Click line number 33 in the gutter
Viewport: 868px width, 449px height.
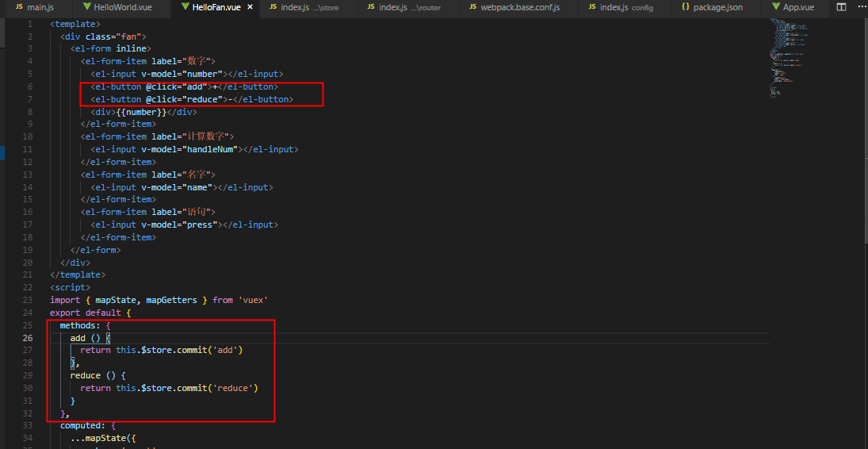tap(27, 426)
